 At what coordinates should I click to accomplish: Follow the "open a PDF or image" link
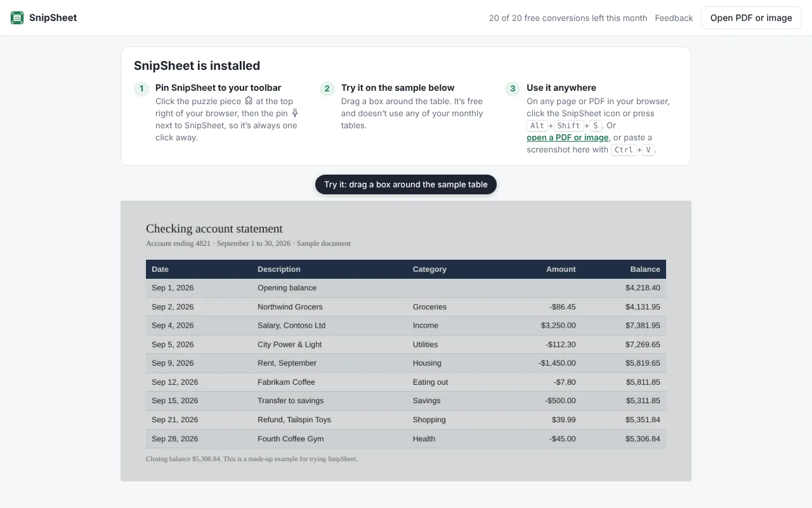pos(568,137)
